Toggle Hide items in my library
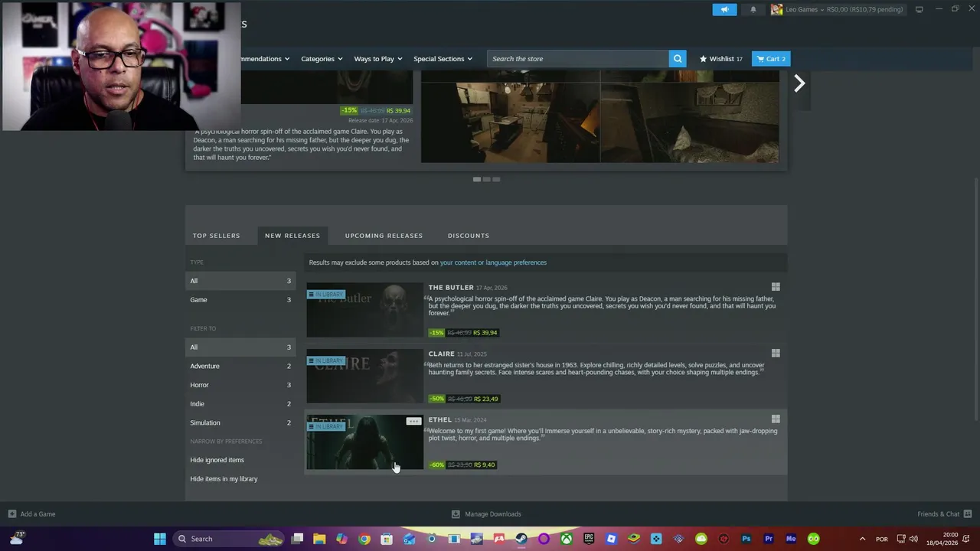This screenshot has height=551, width=980. 224,479
